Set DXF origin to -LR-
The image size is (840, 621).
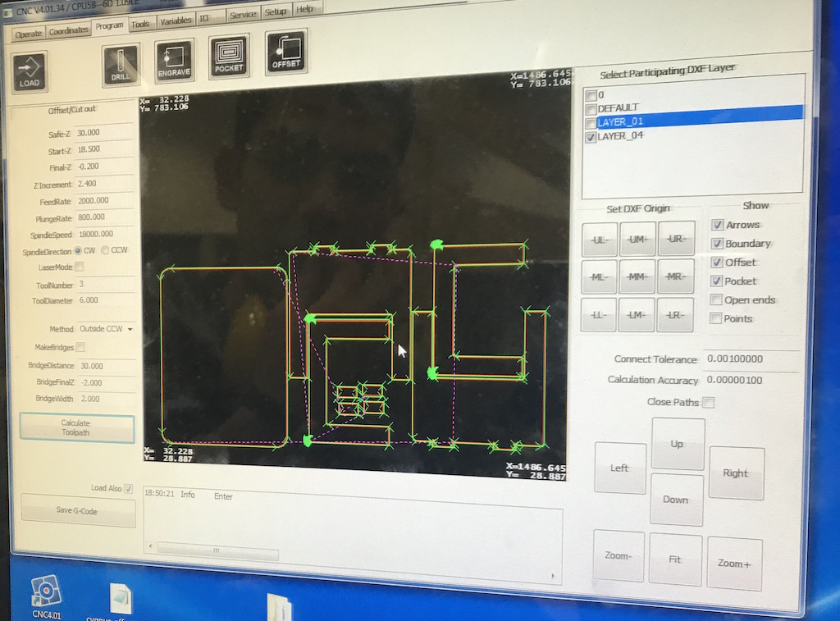(675, 315)
